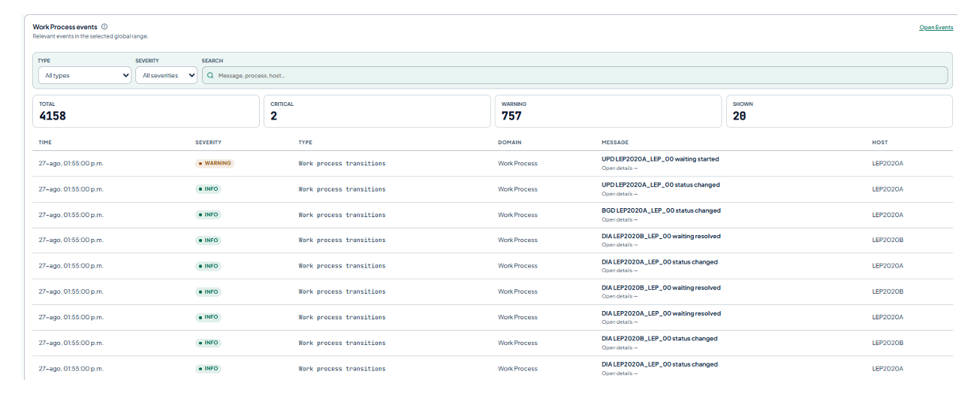
Task: Click the TYPE column header
Action: click(305, 142)
